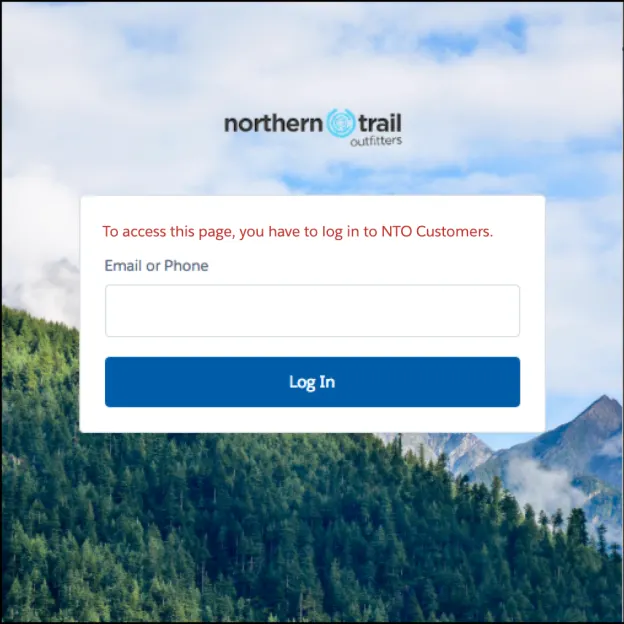Screen dimensions: 624x624
Task: Click the 'outfitters' text under the logo
Action: point(376,141)
